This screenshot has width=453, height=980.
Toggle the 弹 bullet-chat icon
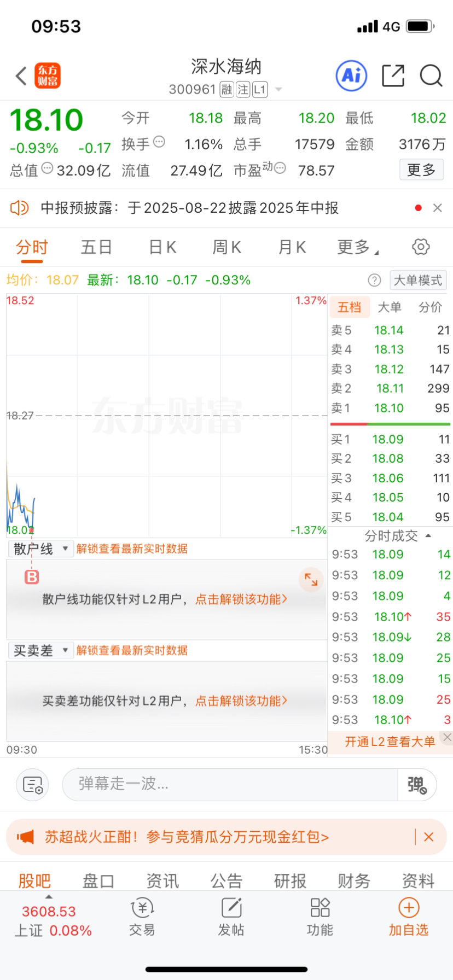417,785
